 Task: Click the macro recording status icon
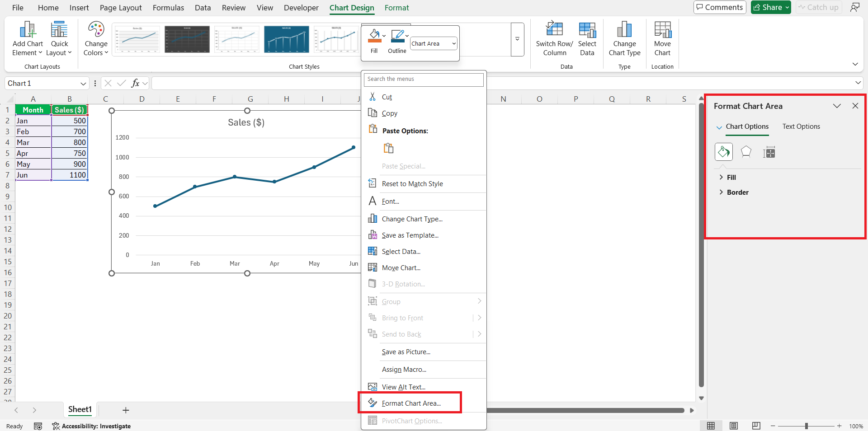click(38, 426)
